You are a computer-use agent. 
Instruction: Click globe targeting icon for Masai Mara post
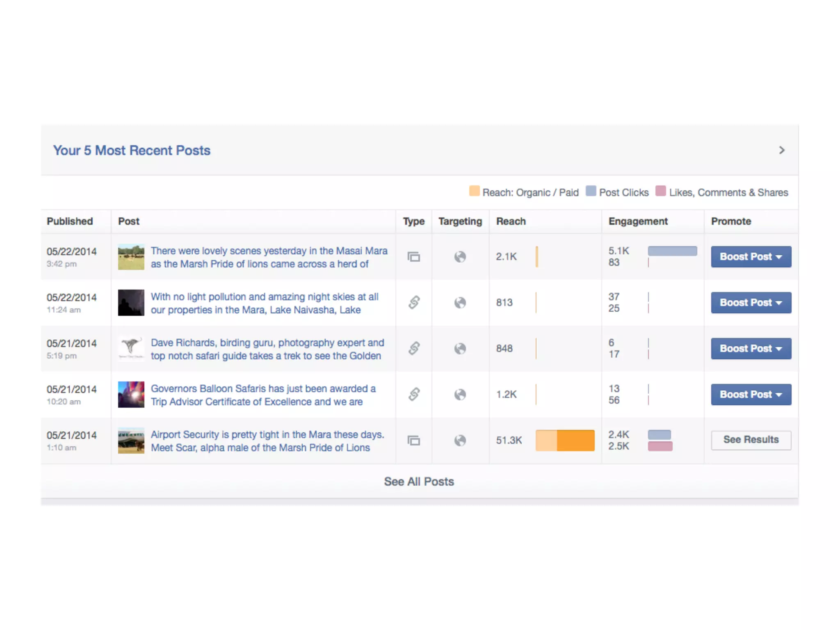(460, 257)
